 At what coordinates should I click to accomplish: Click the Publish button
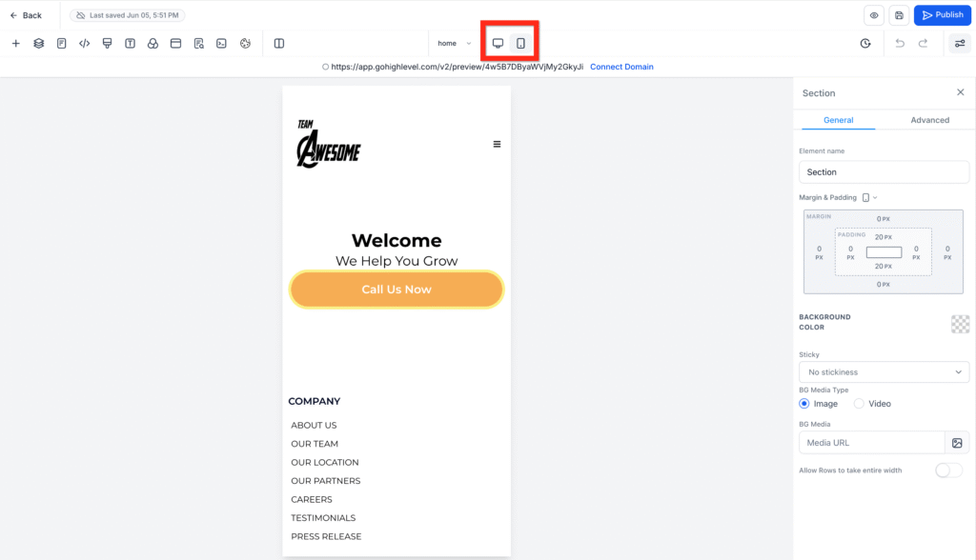click(x=943, y=15)
